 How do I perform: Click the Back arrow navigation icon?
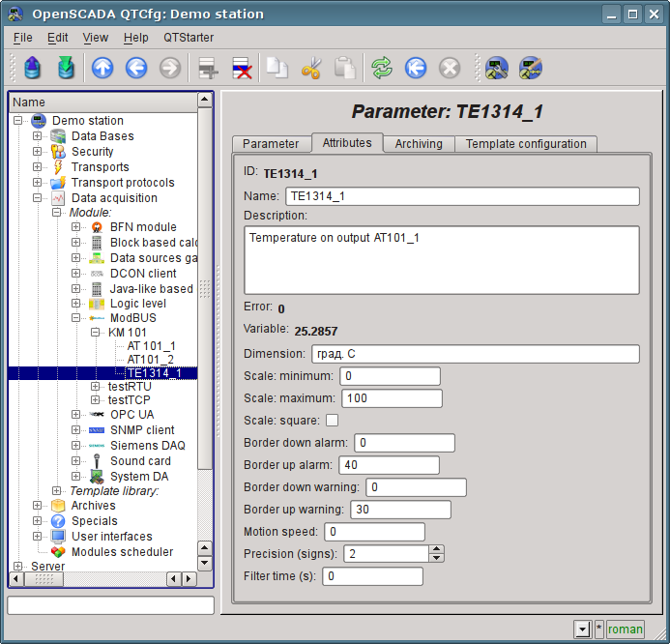pyautogui.click(x=136, y=68)
